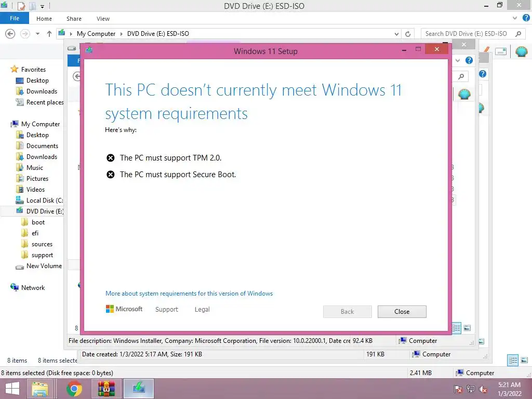The width and height of the screenshot is (532, 399).
Task: Open Recent places in sidebar
Action: 45,102
